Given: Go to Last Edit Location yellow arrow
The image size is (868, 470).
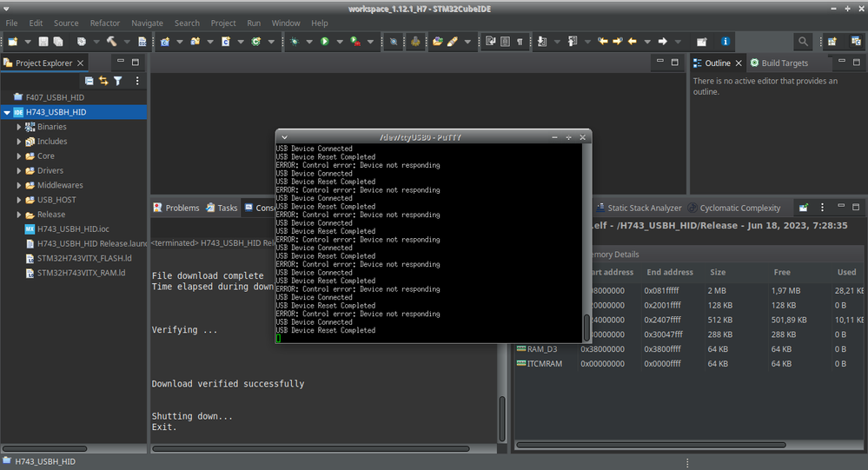Looking at the screenshot, I should (603, 42).
